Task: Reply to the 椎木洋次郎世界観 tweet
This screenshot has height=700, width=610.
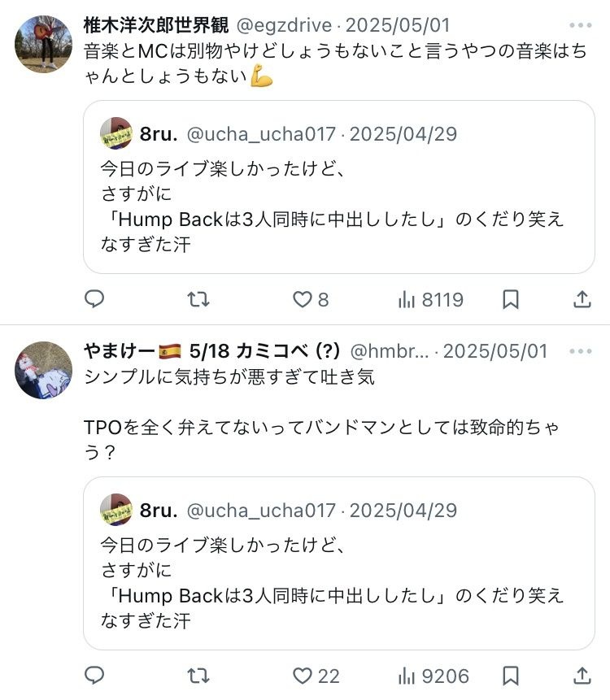Action: (x=94, y=300)
